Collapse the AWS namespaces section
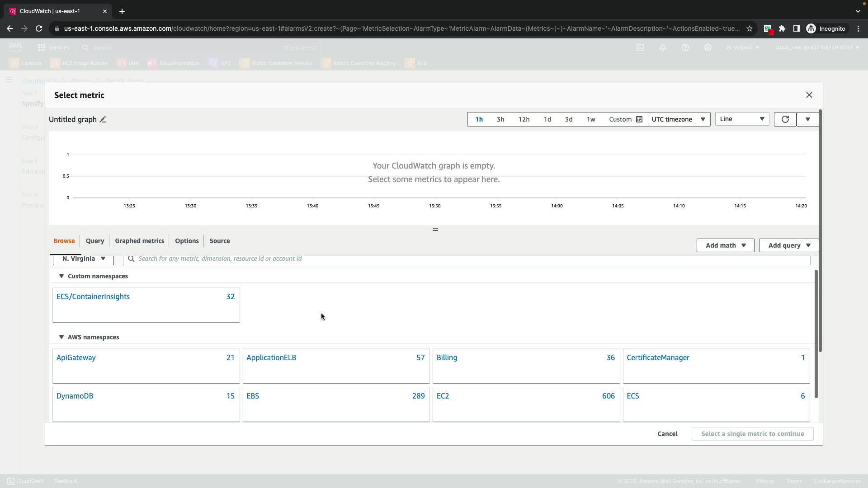 61,337
